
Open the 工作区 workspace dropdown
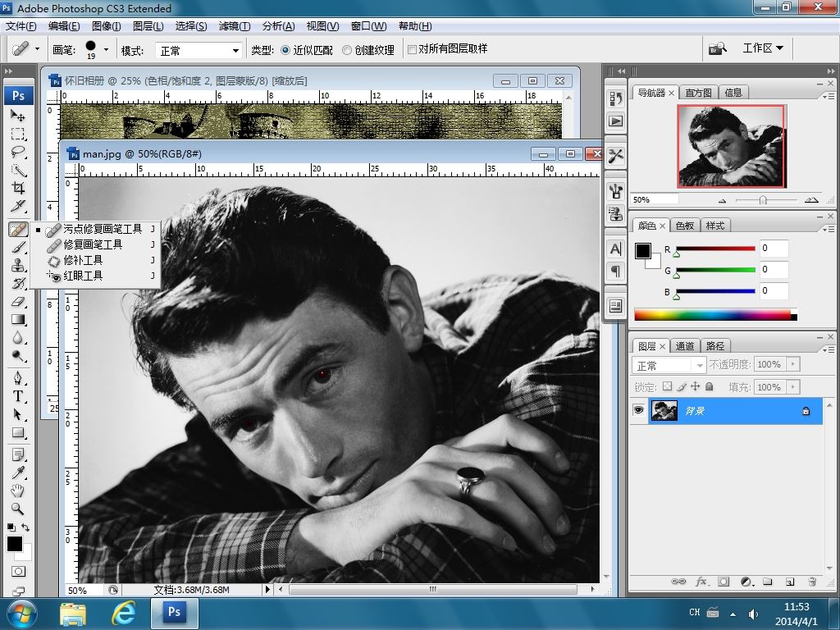pyautogui.click(x=763, y=48)
